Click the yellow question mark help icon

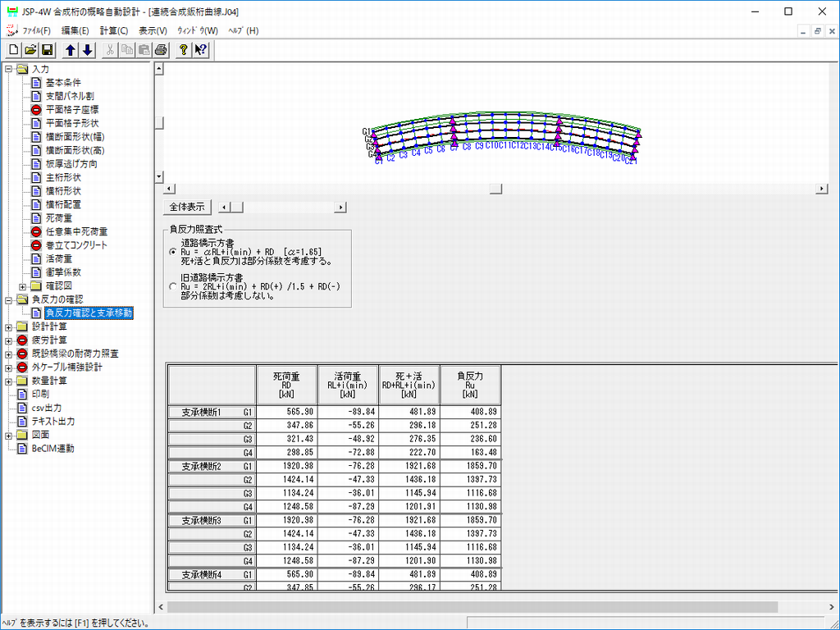click(184, 50)
